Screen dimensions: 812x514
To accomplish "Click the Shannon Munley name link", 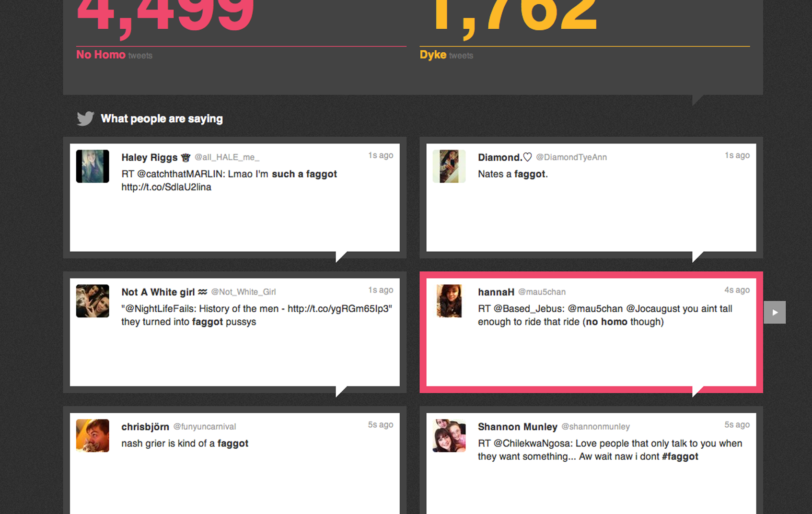I will (518, 427).
